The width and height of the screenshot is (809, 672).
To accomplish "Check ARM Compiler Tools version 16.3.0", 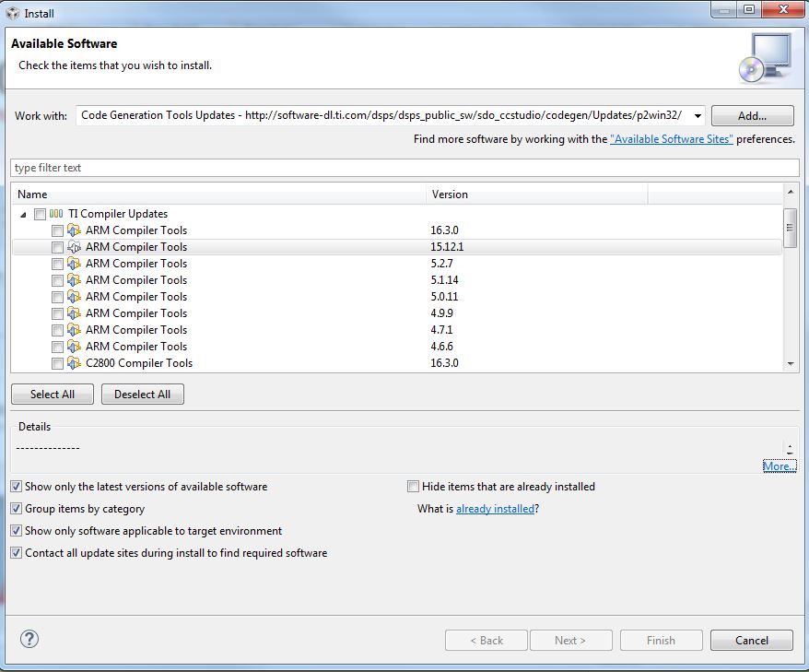I will point(57,230).
